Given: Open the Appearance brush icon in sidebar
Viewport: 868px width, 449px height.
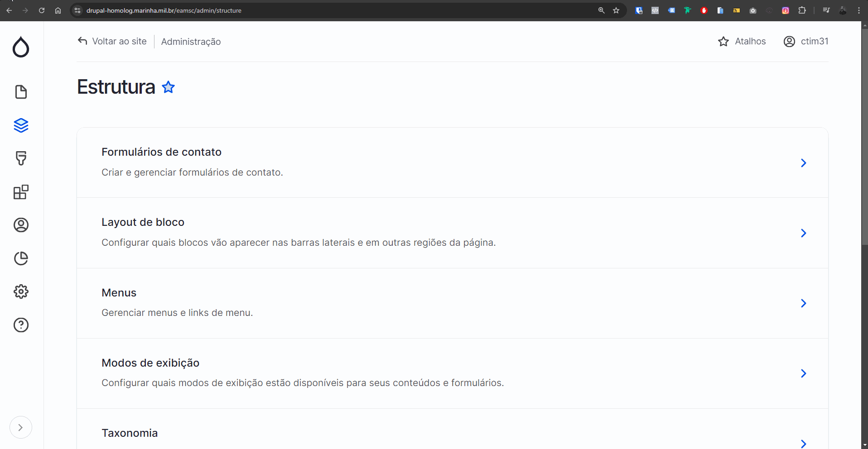Looking at the screenshot, I should [x=21, y=158].
